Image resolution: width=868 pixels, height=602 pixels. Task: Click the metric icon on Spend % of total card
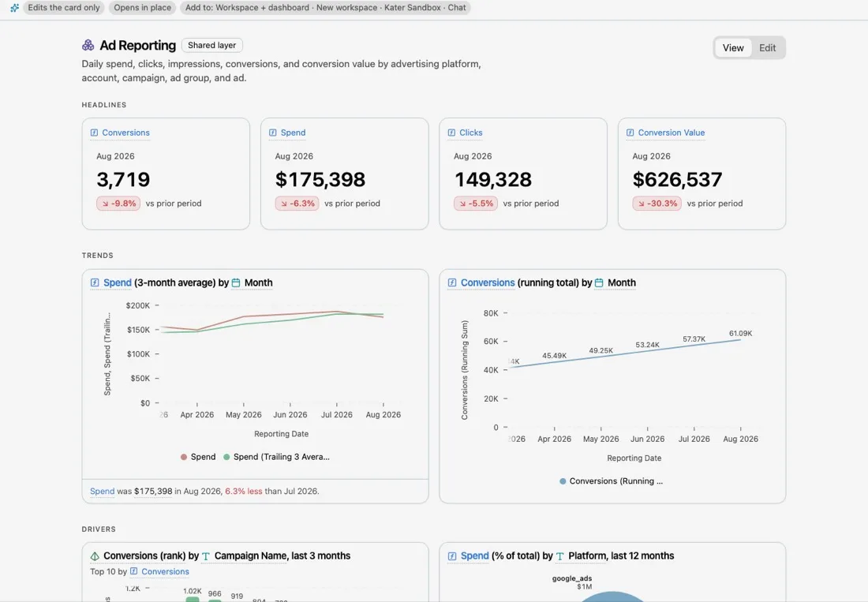tap(452, 556)
